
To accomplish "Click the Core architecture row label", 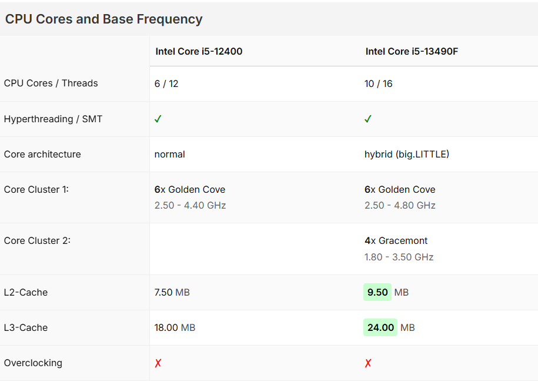I will pyautogui.click(x=42, y=154).
